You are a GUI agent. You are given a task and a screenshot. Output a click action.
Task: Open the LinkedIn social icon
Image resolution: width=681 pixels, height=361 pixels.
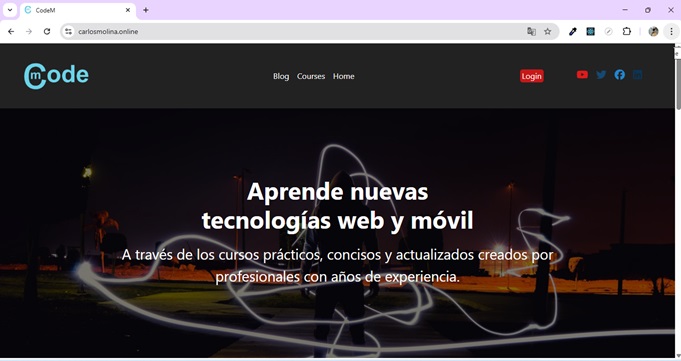[638, 75]
